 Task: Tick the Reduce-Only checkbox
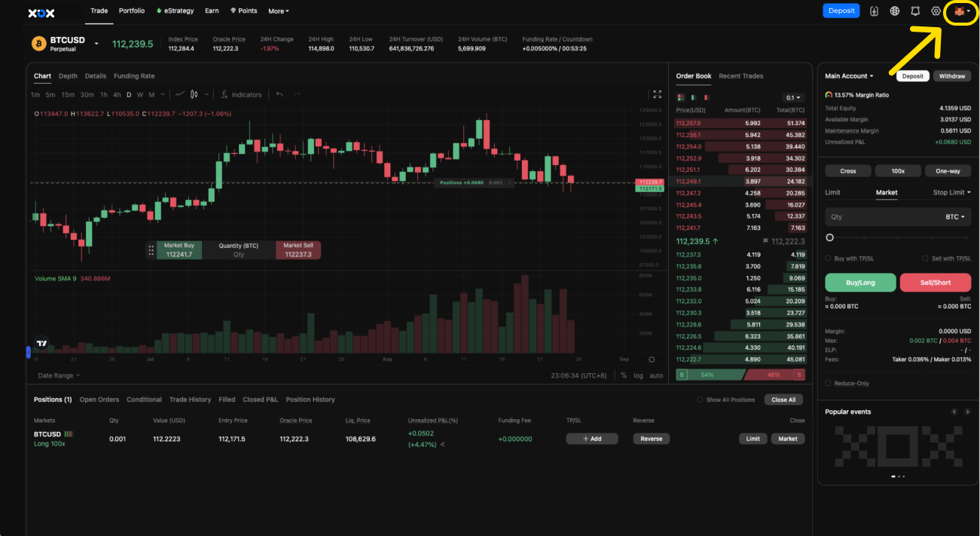click(829, 384)
